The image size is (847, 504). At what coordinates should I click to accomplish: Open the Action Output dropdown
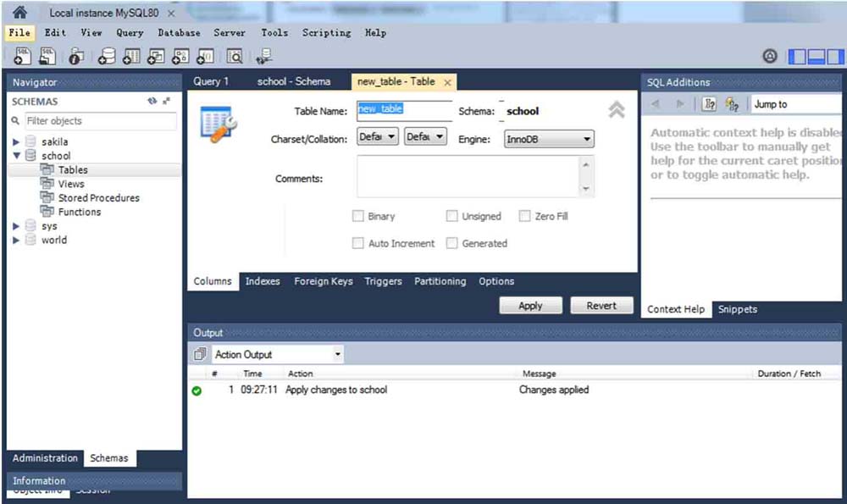(278, 354)
